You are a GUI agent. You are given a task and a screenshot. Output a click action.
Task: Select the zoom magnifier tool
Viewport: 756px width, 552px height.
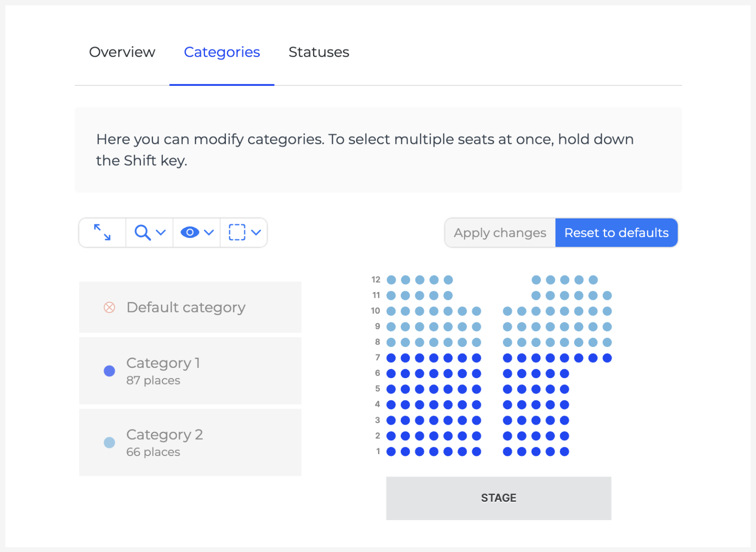(x=143, y=232)
